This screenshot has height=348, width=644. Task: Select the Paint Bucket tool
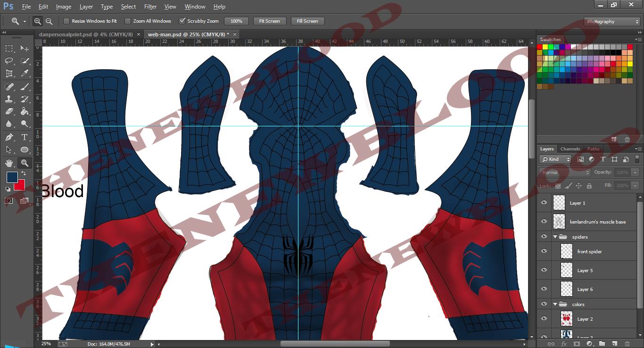(25, 111)
